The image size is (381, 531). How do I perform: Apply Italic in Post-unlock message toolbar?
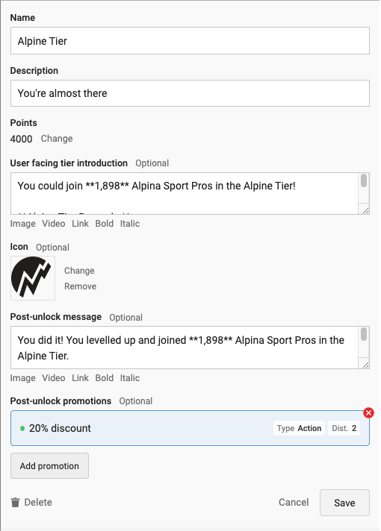click(130, 378)
